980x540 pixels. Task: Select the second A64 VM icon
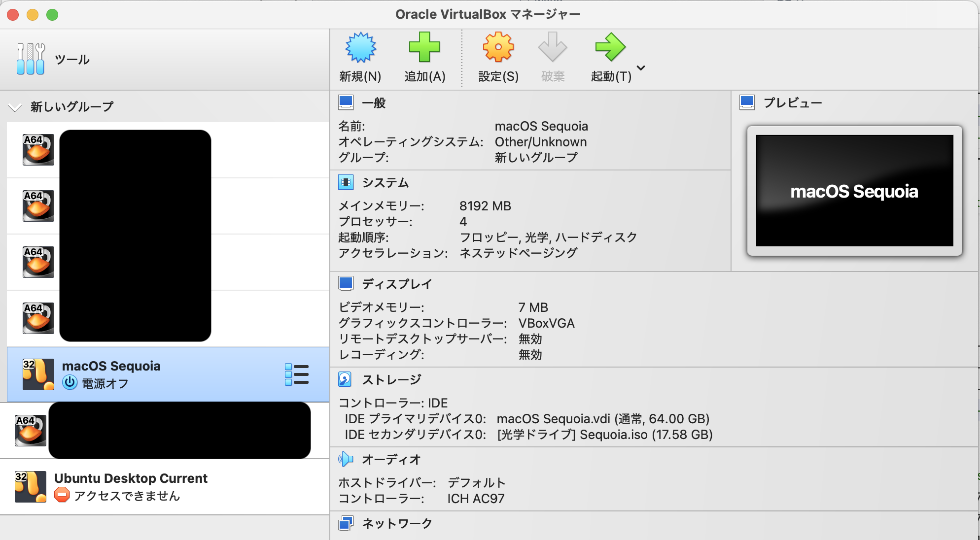tap(38, 206)
